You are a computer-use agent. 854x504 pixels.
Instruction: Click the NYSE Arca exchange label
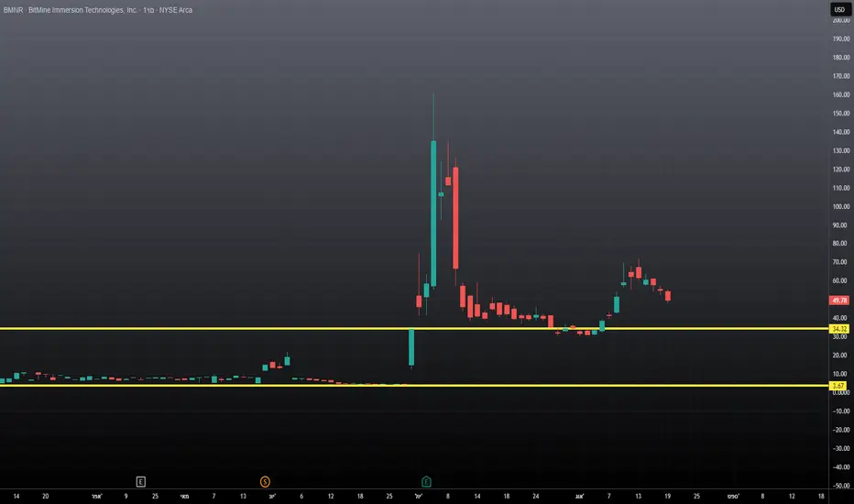click(175, 10)
